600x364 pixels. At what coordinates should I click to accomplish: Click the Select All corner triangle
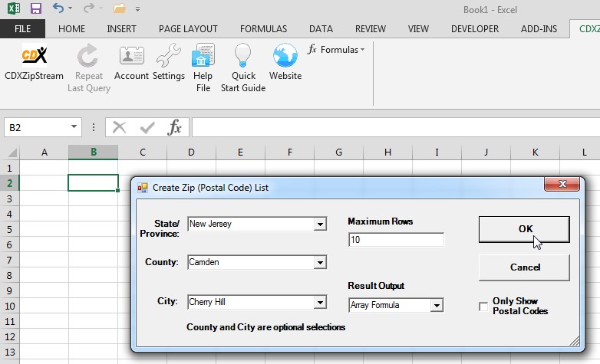(12, 152)
